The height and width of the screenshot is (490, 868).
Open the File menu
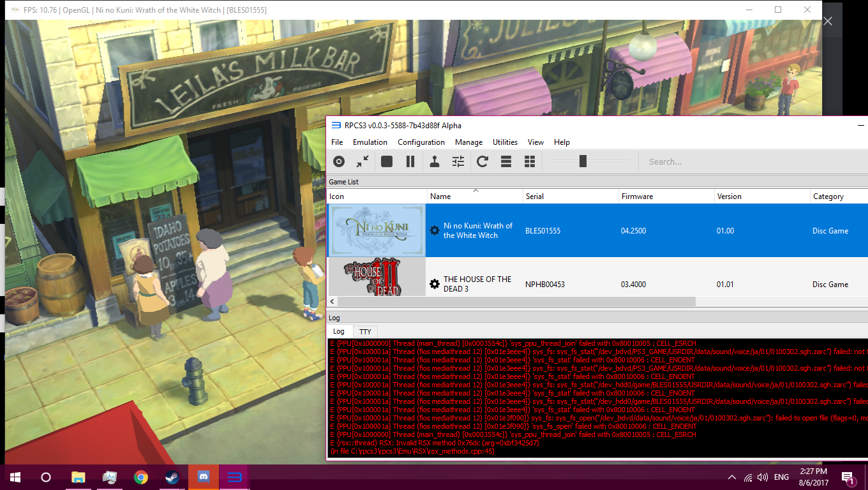point(337,142)
